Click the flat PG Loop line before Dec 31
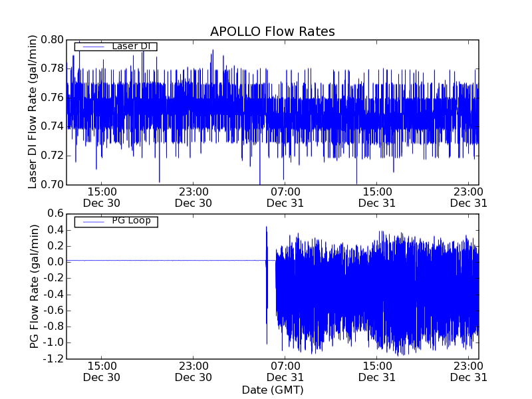 pos(166,261)
